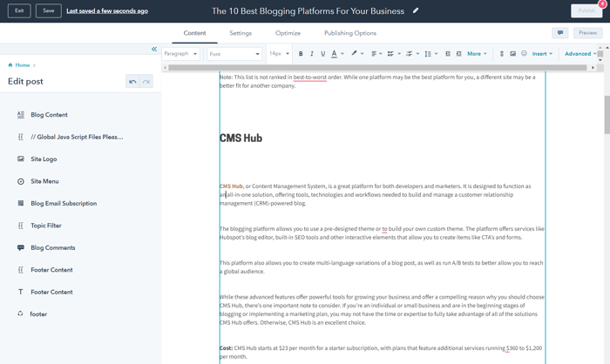
Task: Undo the last edit
Action: tap(132, 82)
